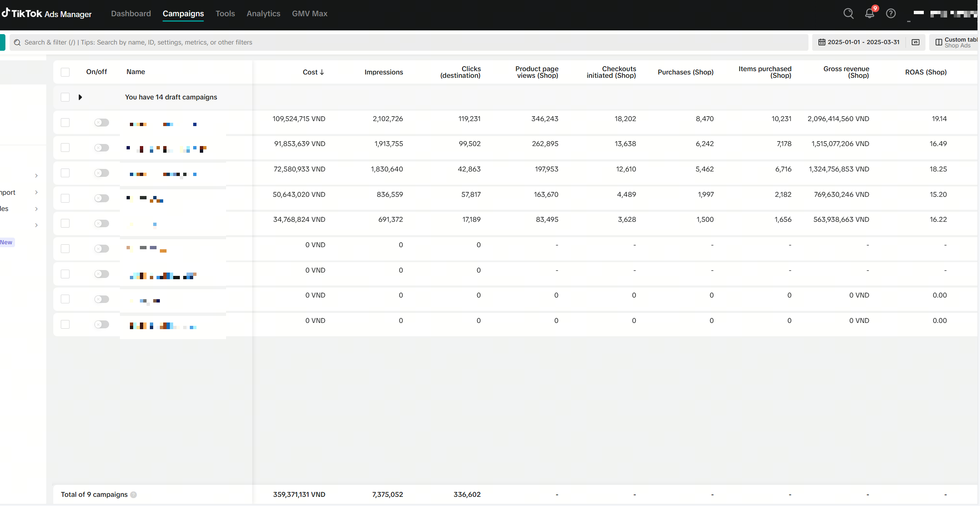The height and width of the screenshot is (506, 980).
Task: Open the help question mark icon
Action: pyautogui.click(x=890, y=14)
